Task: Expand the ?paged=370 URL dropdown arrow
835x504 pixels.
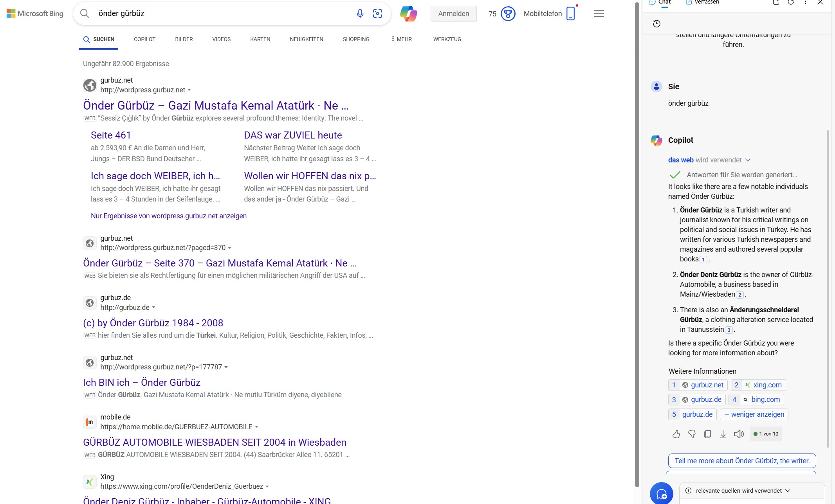Action: tap(230, 248)
